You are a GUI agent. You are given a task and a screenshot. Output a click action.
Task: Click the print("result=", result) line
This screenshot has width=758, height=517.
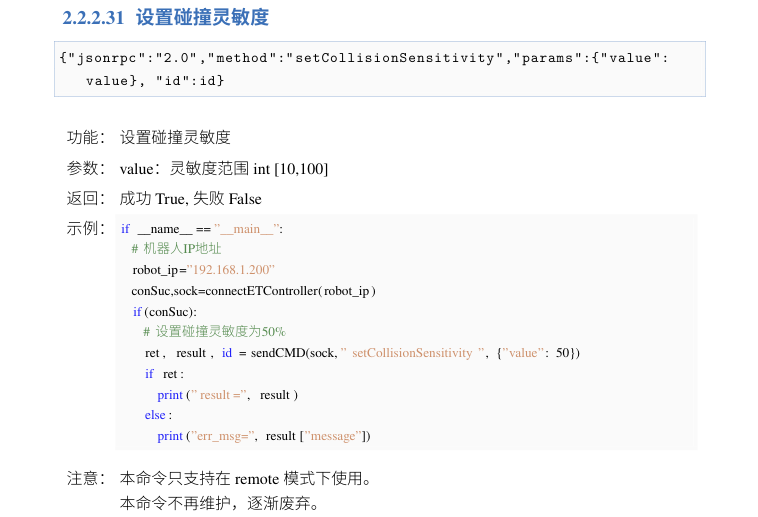point(227,394)
